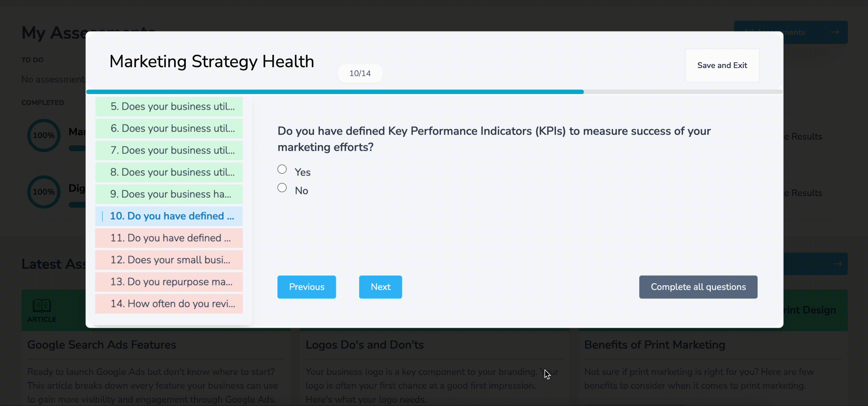This screenshot has height=406, width=868.
Task: Select highlighted question 10 in sidebar
Action: pos(169,216)
